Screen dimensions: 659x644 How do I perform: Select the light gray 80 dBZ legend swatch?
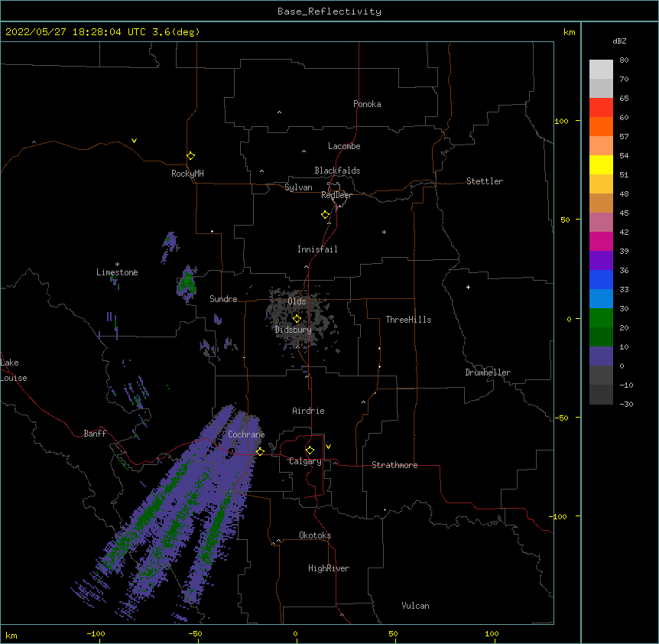[601, 70]
